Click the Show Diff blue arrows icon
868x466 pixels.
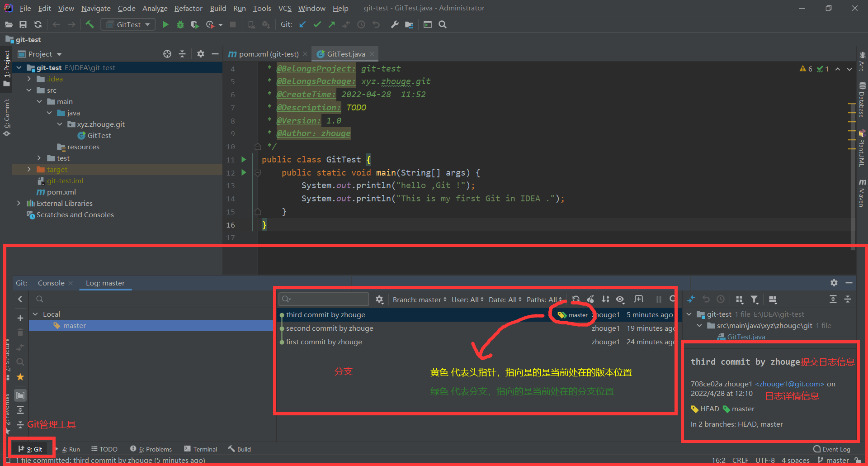(691, 299)
